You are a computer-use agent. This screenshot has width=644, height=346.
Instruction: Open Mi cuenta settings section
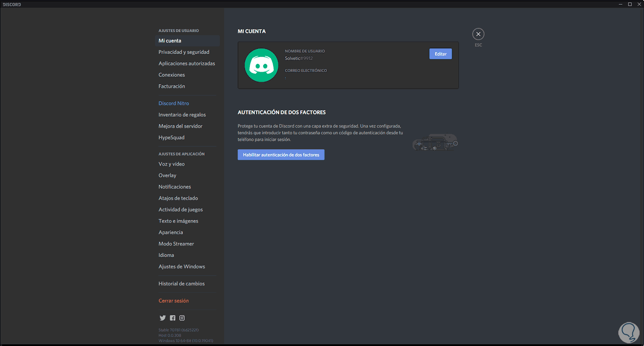coord(187,41)
